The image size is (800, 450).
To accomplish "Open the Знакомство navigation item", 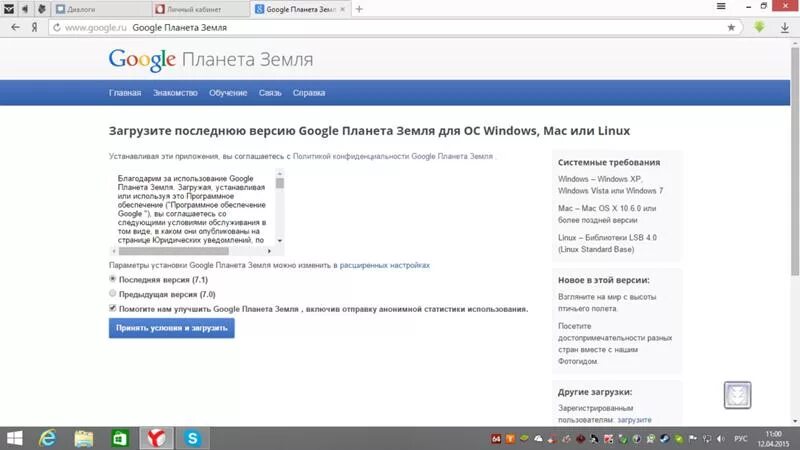I will [x=175, y=93].
